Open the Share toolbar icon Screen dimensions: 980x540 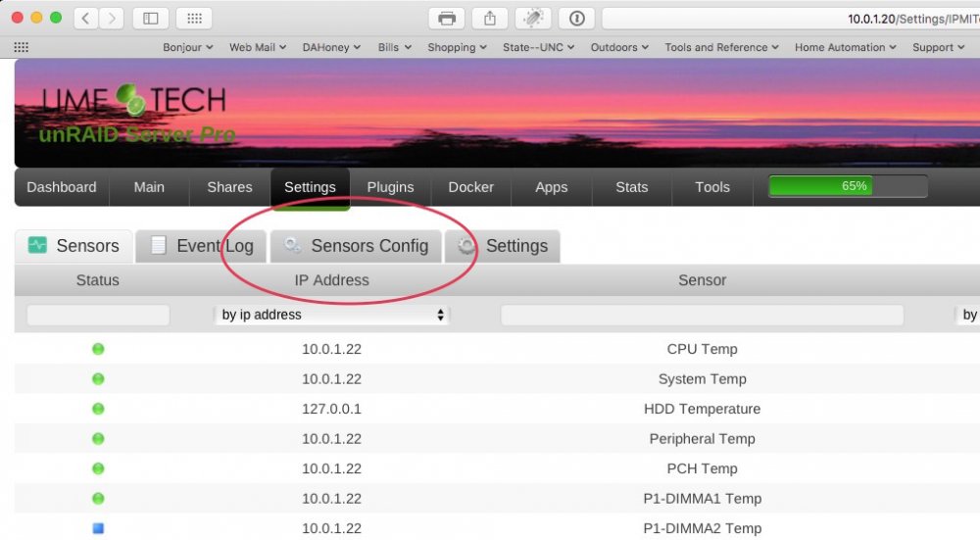click(x=490, y=18)
